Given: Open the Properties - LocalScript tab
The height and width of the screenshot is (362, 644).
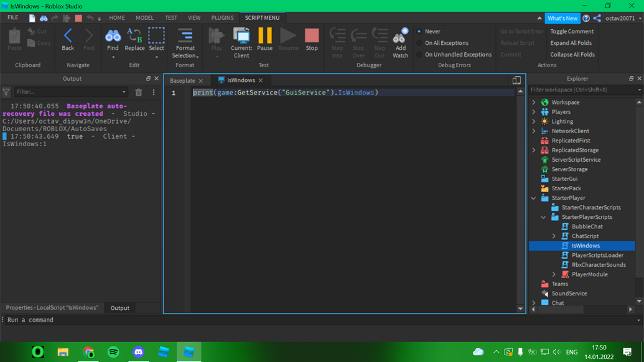Looking at the screenshot, I should tap(52, 307).
